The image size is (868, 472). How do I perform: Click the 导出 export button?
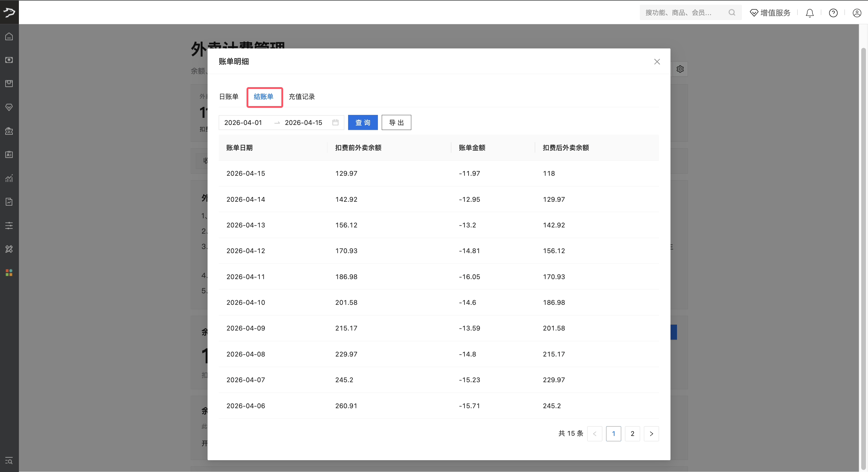coord(396,122)
